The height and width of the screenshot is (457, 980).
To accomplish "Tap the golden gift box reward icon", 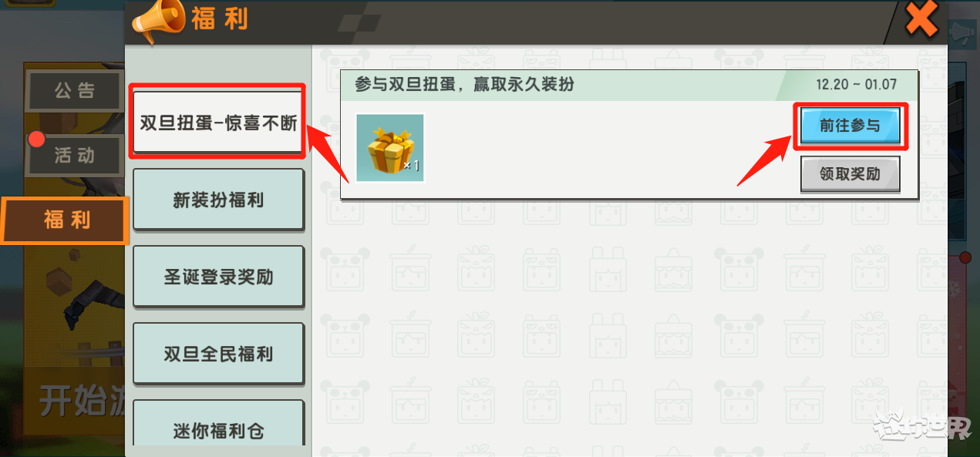I will click(x=390, y=148).
